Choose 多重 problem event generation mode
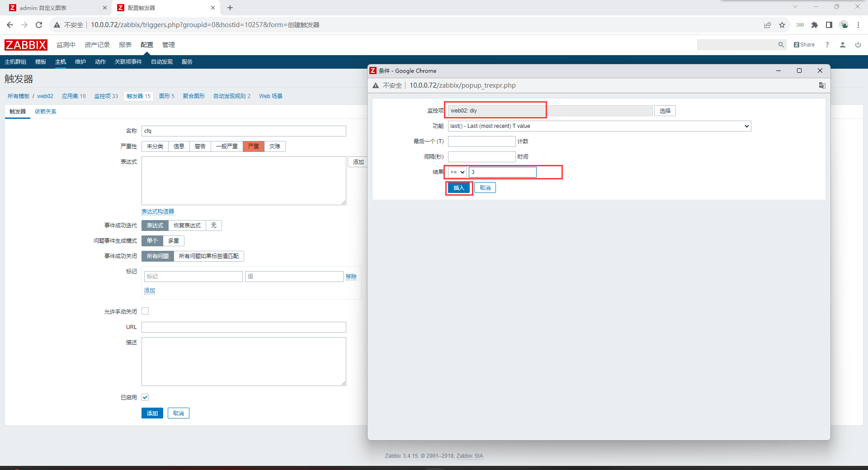Image resolution: width=868 pixels, height=470 pixels. (174, 241)
